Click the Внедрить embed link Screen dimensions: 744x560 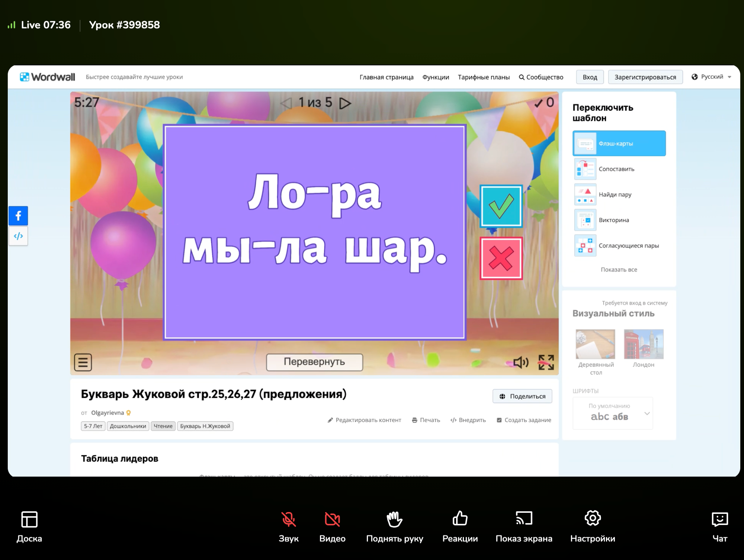[x=468, y=420]
